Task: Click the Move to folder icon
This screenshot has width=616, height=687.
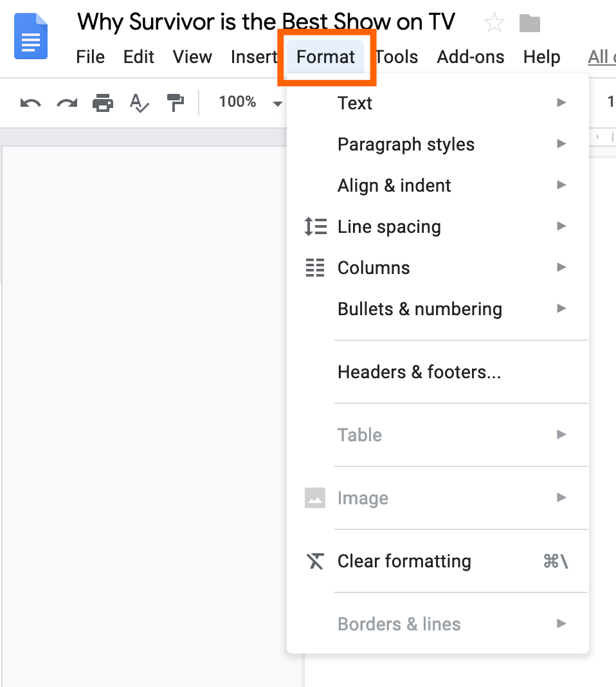Action: click(530, 23)
